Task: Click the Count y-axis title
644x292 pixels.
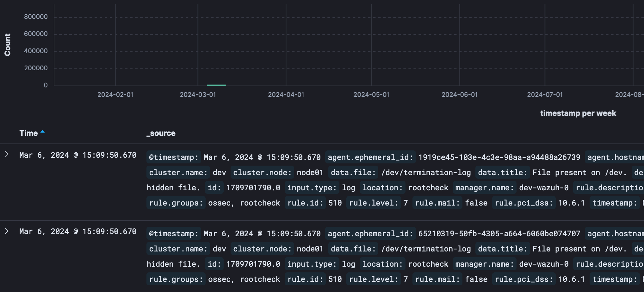Action: point(7,45)
